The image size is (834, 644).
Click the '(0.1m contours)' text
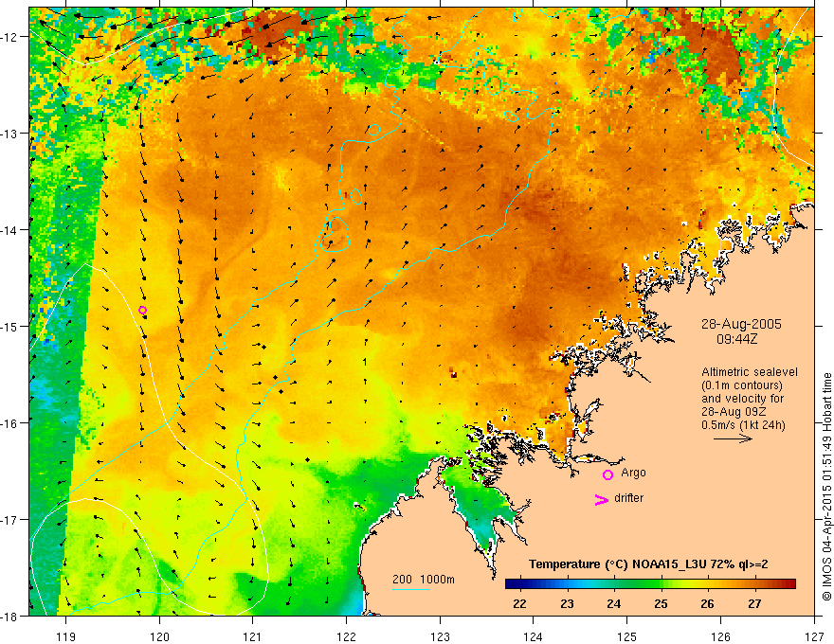click(x=742, y=385)
